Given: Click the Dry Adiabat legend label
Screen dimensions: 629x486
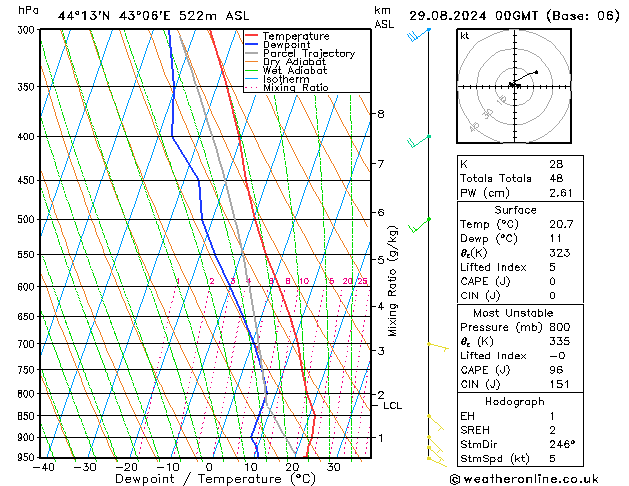Looking at the screenshot, I should point(294,62).
